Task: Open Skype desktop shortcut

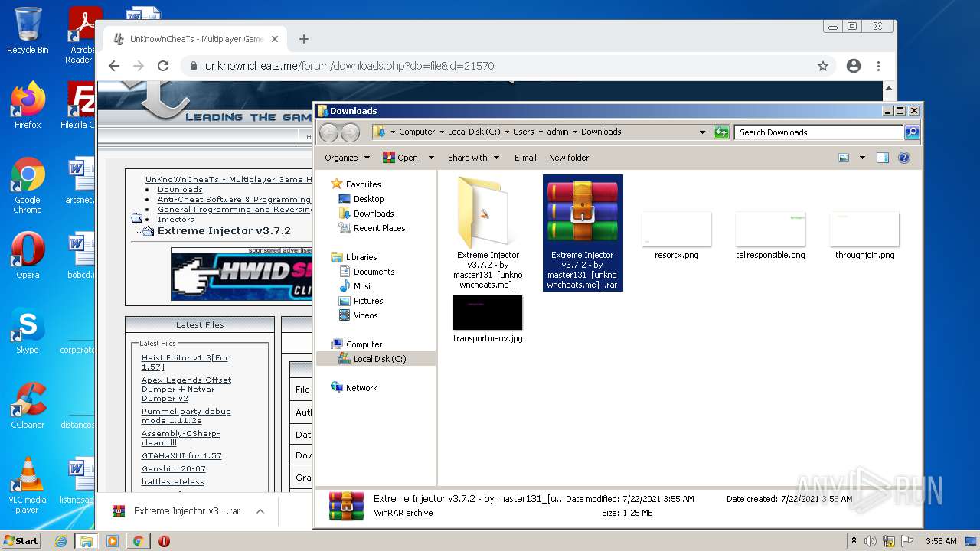Action: (28, 331)
